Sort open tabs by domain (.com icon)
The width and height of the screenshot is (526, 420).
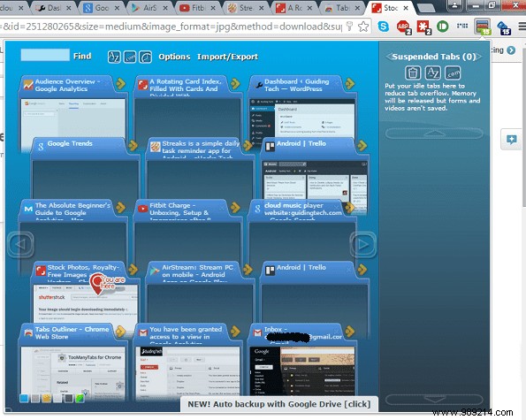click(x=130, y=57)
